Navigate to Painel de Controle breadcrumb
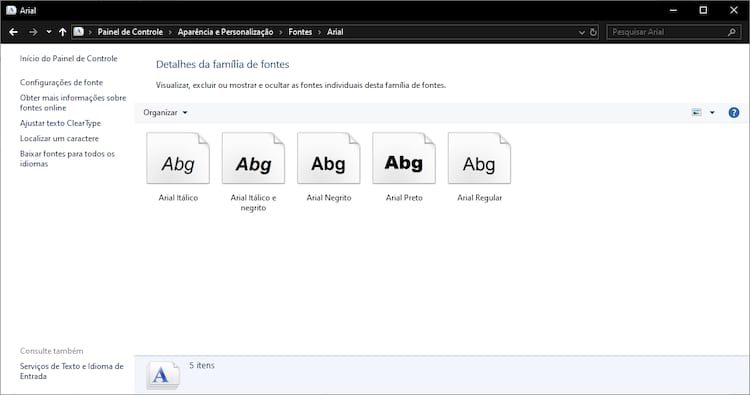Viewport: 750px width, 395px height. click(x=130, y=32)
